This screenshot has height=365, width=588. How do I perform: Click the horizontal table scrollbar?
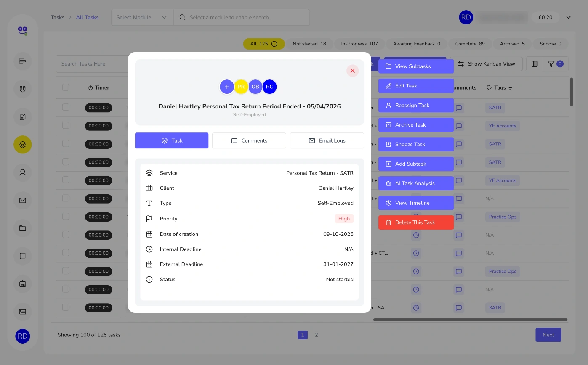pyautogui.click(x=470, y=320)
